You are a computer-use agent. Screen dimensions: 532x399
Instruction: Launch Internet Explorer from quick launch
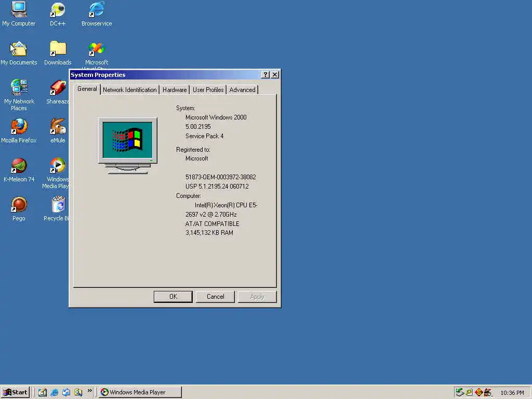54,392
